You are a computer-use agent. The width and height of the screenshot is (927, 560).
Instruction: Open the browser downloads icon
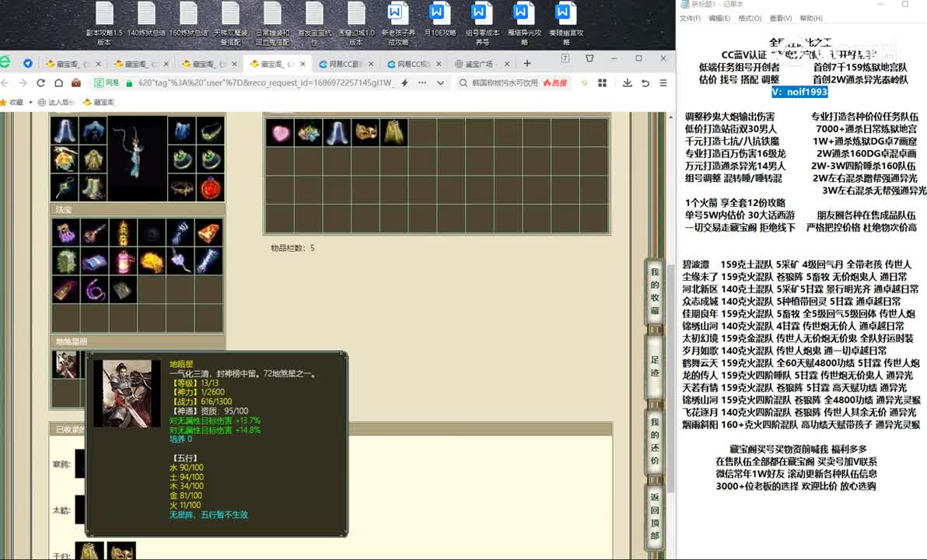[x=626, y=83]
